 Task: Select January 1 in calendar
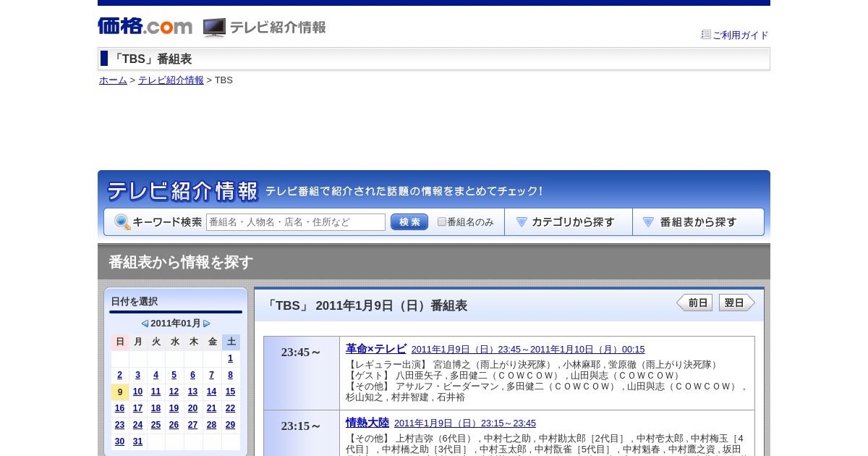click(231, 358)
